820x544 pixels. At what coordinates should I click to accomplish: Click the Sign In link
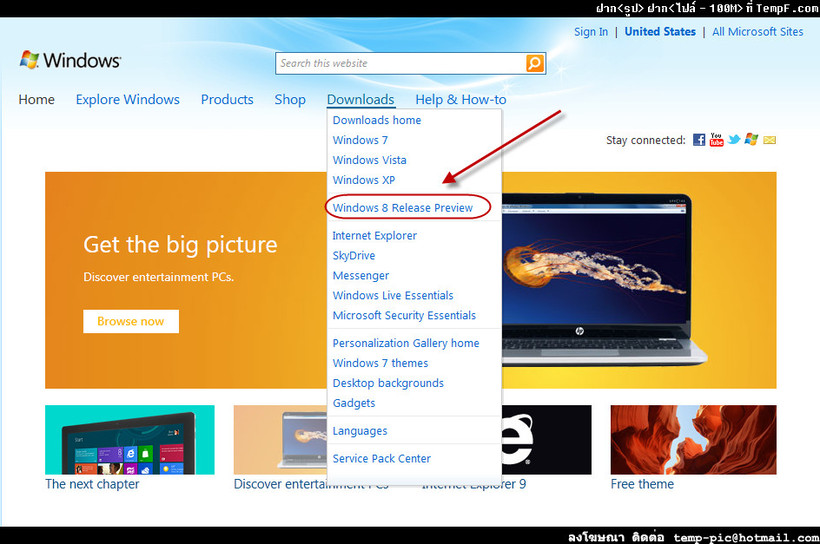[x=591, y=32]
